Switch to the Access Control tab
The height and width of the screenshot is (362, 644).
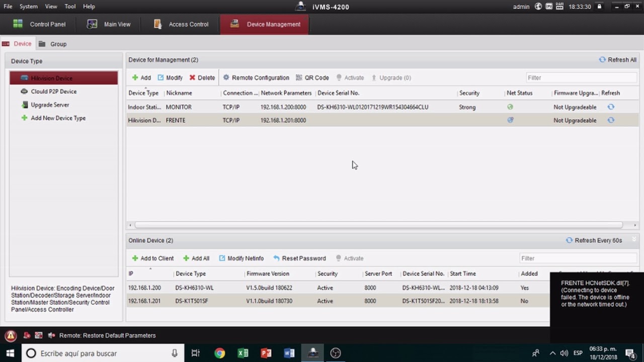[181, 24]
